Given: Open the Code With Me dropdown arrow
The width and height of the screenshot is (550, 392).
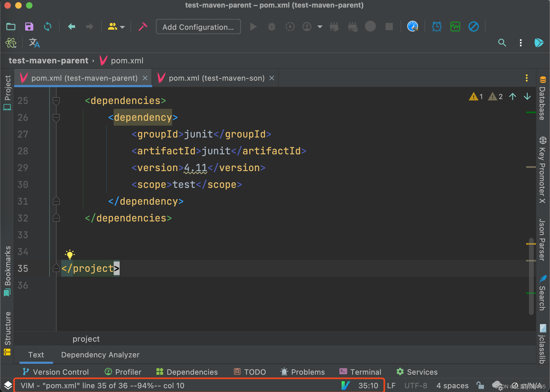Looking at the screenshot, I should pyautogui.click(x=123, y=27).
